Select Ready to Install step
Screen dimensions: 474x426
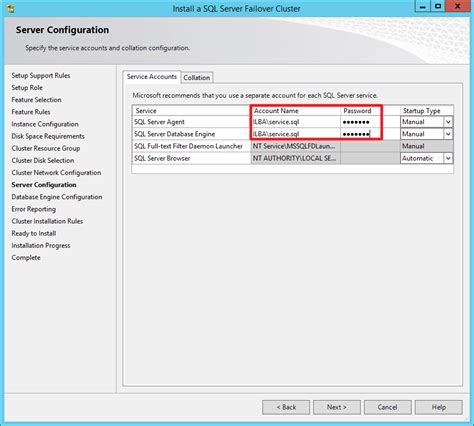[x=34, y=233]
